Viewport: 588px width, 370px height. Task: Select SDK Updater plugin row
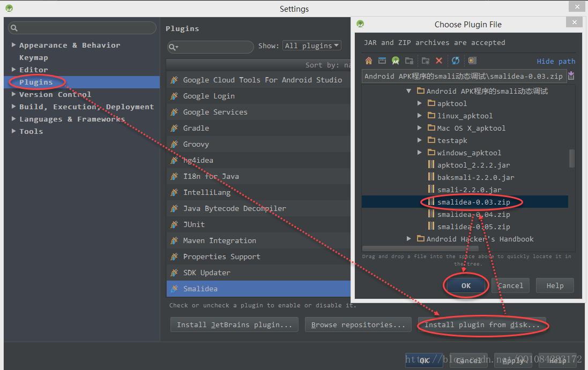tap(258, 273)
